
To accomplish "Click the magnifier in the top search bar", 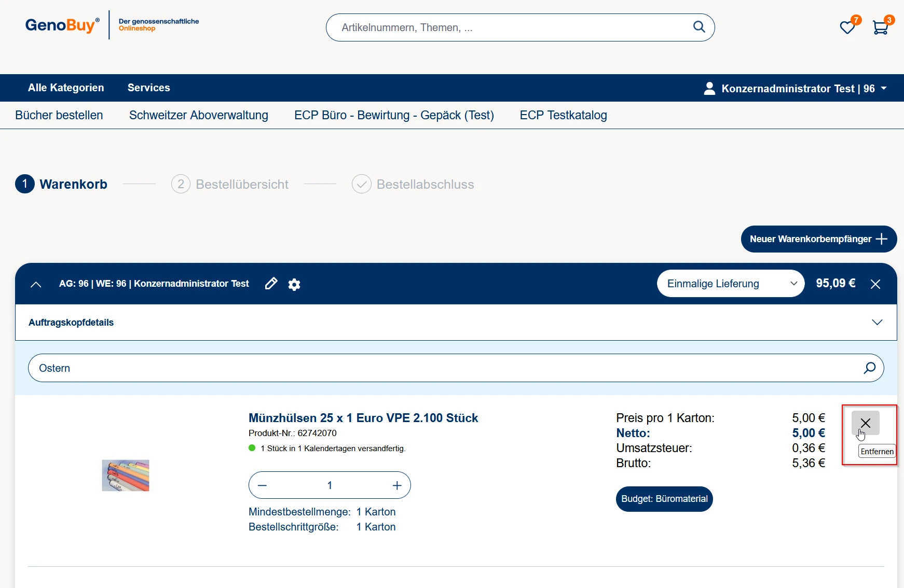I will (x=699, y=27).
